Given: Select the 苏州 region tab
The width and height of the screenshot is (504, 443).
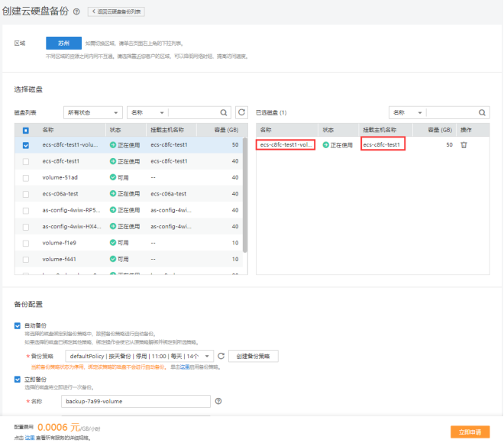Looking at the screenshot, I should pyautogui.click(x=63, y=44).
